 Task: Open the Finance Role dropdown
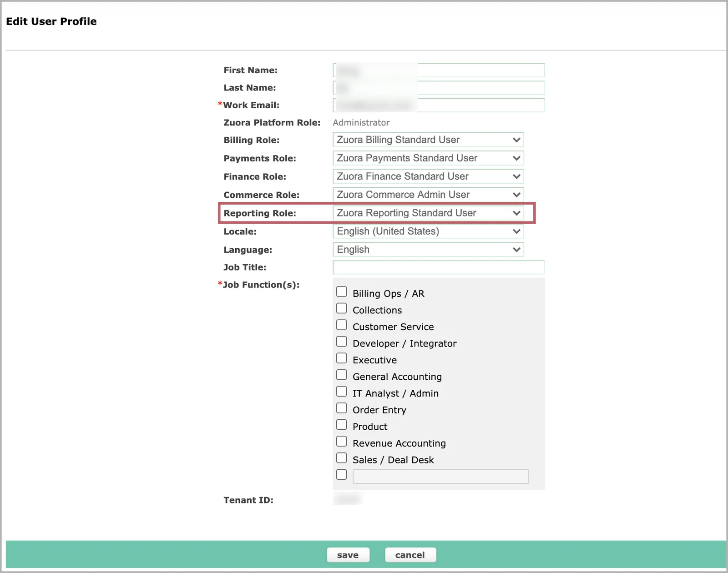click(x=428, y=176)
